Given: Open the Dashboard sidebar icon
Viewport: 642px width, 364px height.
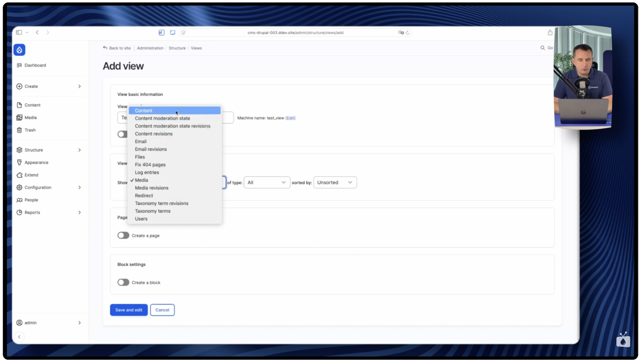Looking at the screenshot, I should [x=19, y=65].
